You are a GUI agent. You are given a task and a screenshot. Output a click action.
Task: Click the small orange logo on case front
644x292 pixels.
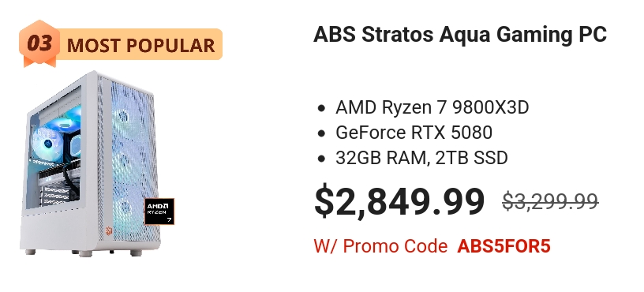(x=109, y=230)
